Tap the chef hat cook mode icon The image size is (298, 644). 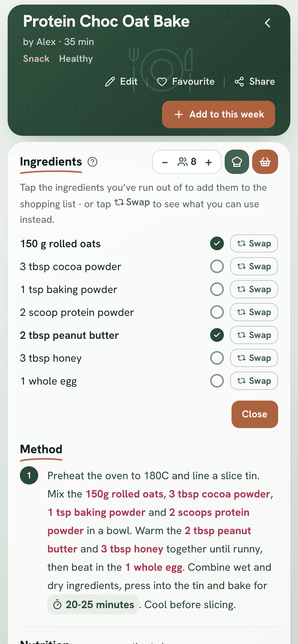pyautogui.click(x=237, y=162)
